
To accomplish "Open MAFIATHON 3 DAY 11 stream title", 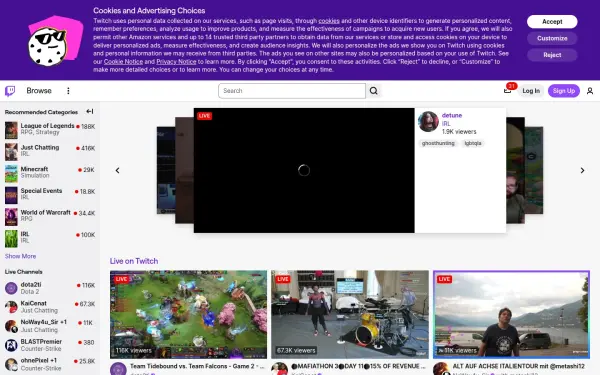I will 359,366.
